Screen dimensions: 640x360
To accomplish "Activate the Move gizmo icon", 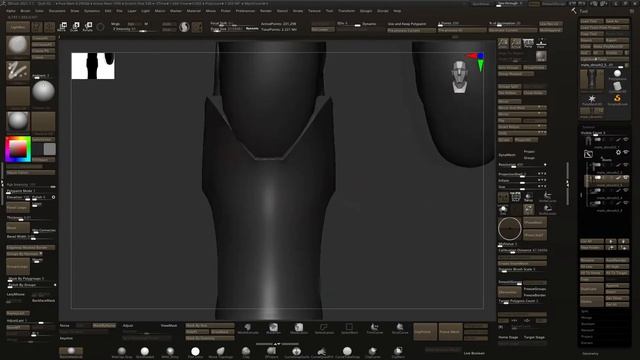I will 62,27.
